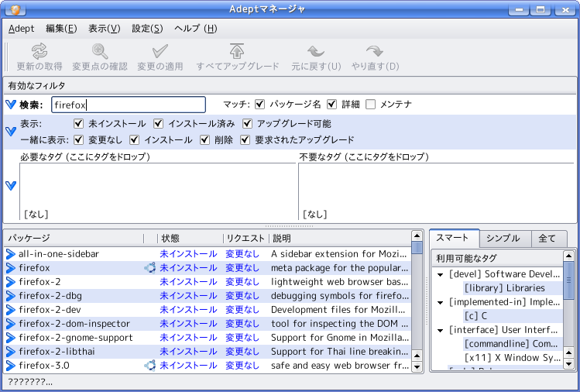Screen dimensions: 580x392
Task: Expand the firefox-2-dbg package row arrow
Action: (x=11, y=296)
